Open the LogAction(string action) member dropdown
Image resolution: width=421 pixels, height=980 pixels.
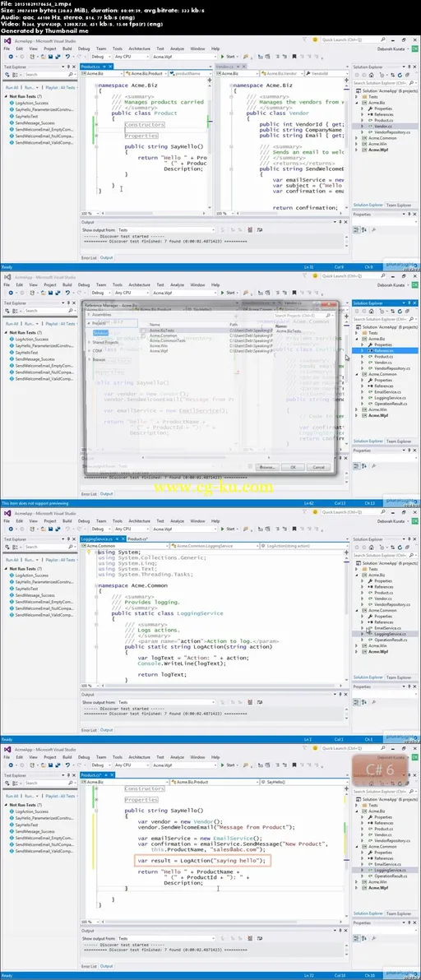[x=303, y=546]
